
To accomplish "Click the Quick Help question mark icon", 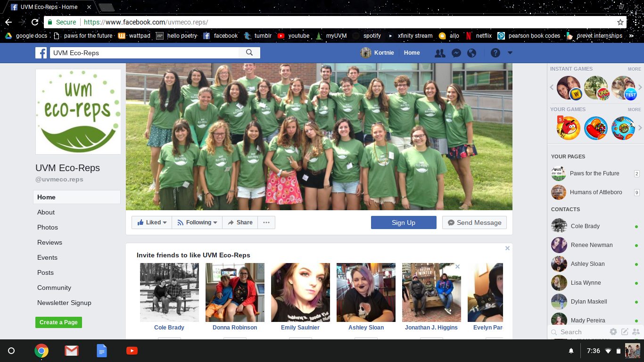I will [495, 53].
